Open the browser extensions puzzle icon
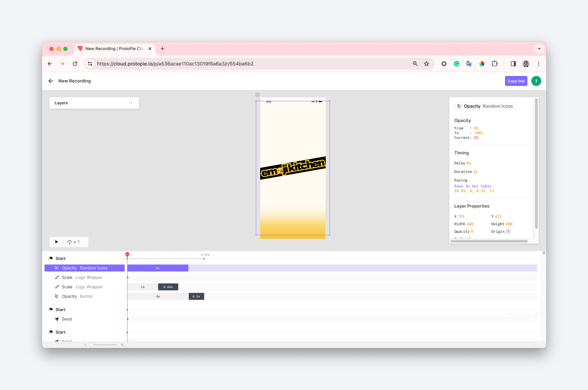588x390 pixels. 494,64
